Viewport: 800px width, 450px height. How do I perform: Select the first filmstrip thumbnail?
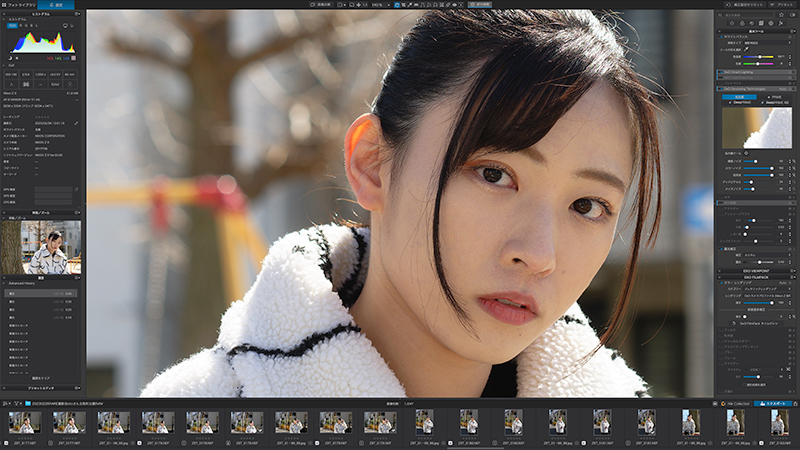pos(24,422)
